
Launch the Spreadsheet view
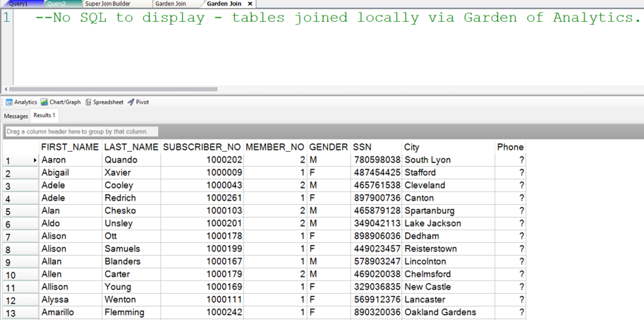(x=104, y=102)
